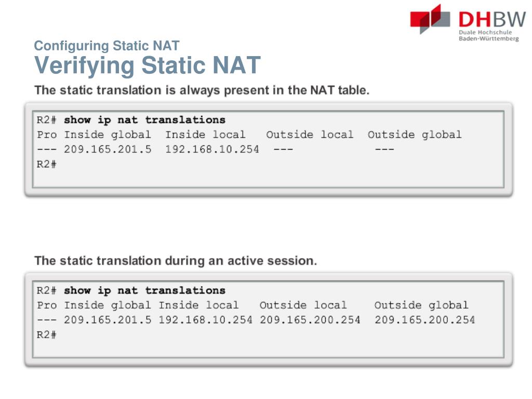The height and width of the screenshot is (399, 532).
Task: Click 'Inside local' header in the active-session table
Action: [198, 305]
